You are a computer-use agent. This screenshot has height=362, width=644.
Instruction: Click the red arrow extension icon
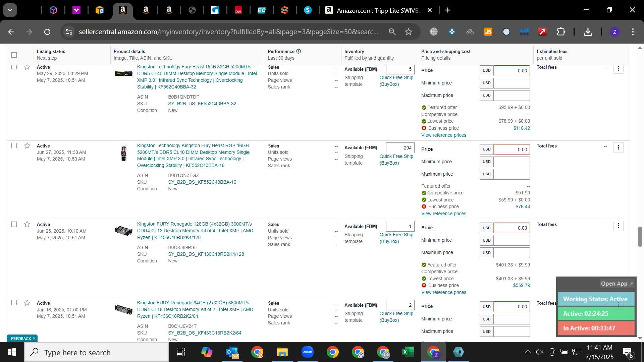coord(542,32)
